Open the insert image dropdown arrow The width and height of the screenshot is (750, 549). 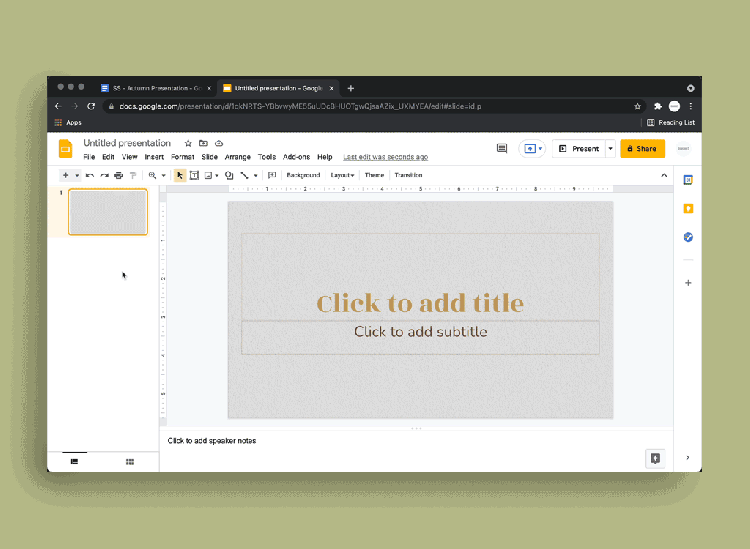point(217,176)
